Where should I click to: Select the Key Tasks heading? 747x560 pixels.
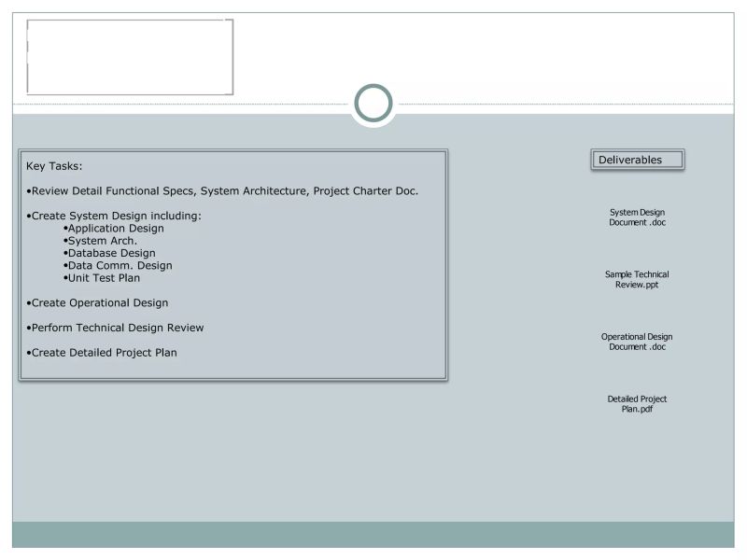tap(54, 165)
